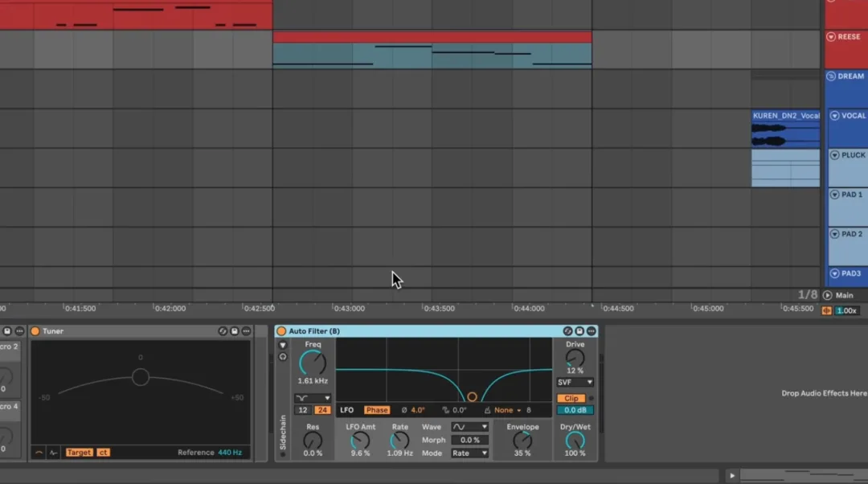The image size is (868, 484).
Task: Click the 1/8 grid size indicator
Action: point(807,295)
